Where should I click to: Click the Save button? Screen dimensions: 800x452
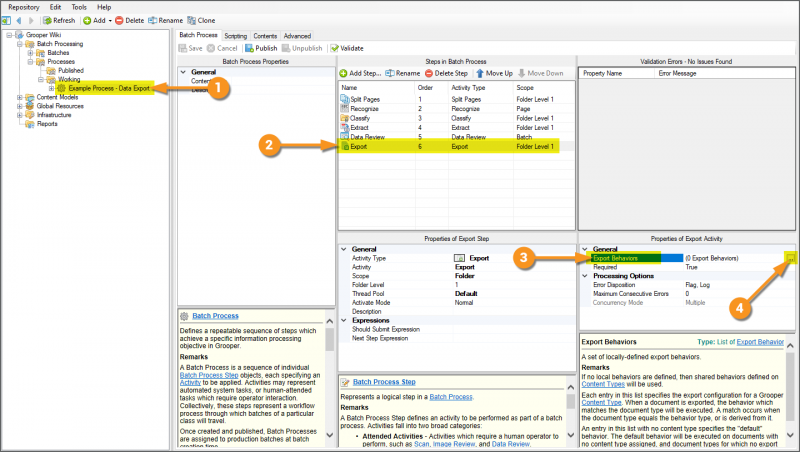coord(190,48)
